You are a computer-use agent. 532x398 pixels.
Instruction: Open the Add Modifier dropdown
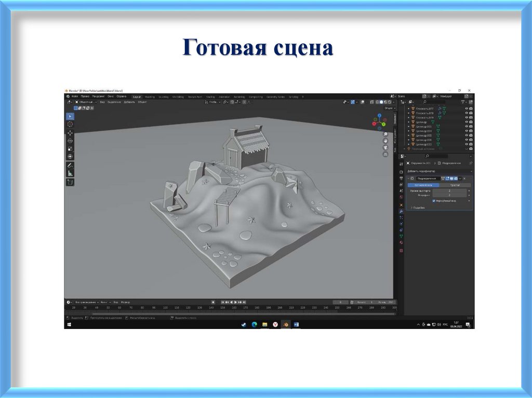(440, 172)
